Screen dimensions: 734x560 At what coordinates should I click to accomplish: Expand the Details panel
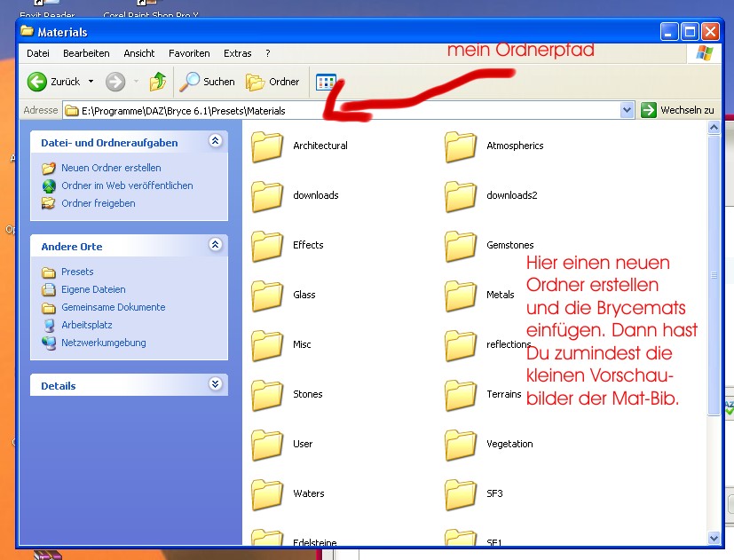pyautogui.click(x=216, y=384)
